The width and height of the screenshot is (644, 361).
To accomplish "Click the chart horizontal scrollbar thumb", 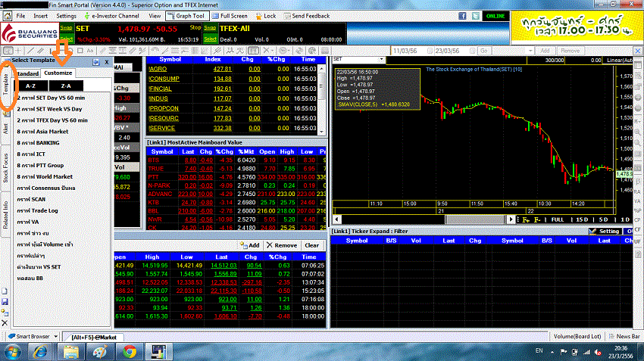I will click(x=475, y=219).
